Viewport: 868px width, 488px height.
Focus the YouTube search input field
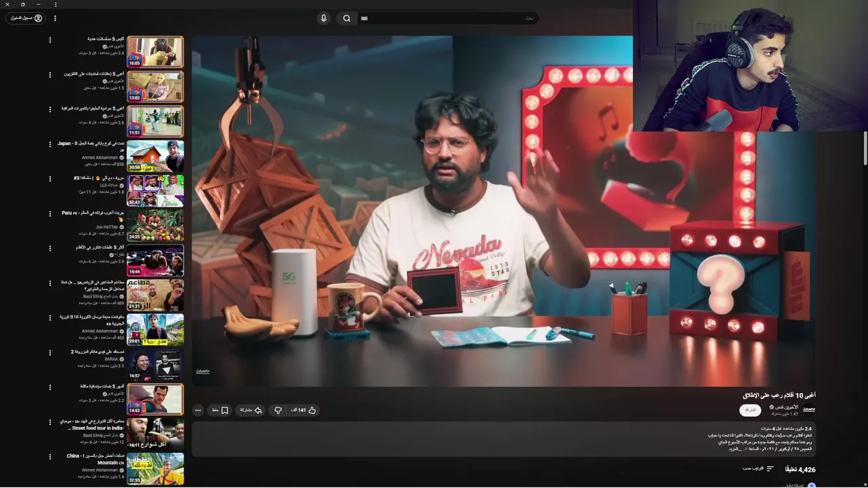pyautogui.click(x=448, y=18)
